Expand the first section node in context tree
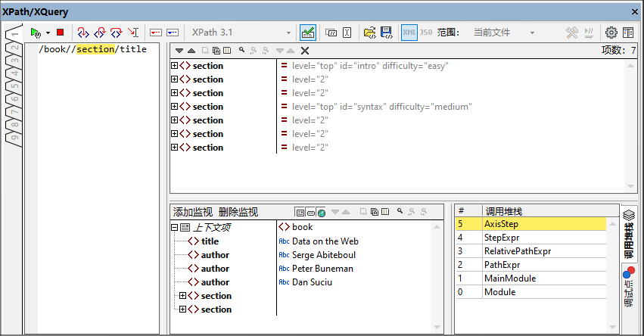Image resolution: width=644 pixels, height=336 pixels. click(x=183, y=295)
